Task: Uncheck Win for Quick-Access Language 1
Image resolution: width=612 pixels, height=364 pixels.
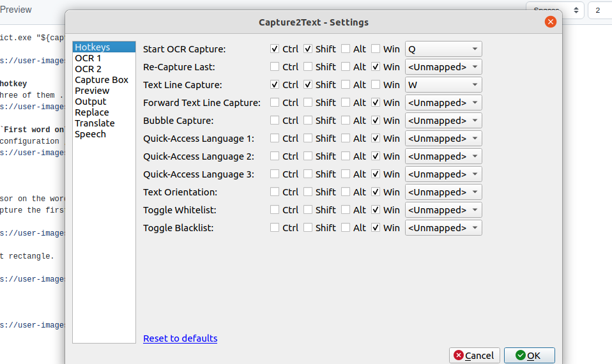Action: coord(376,139)
